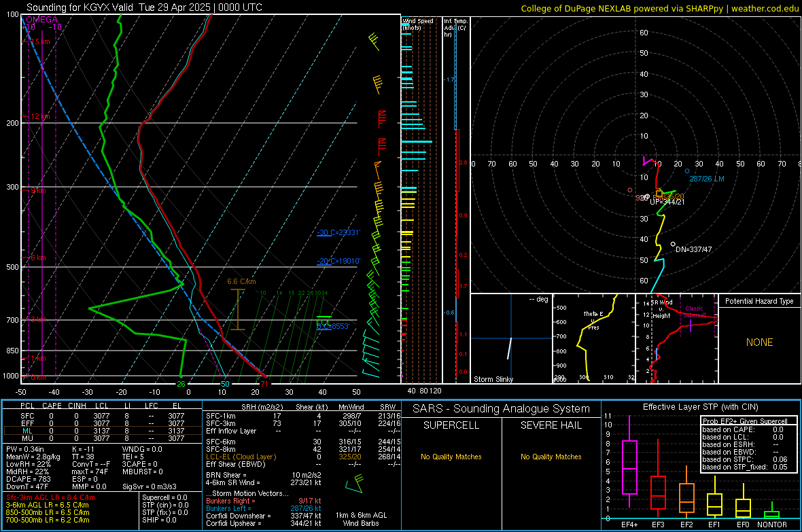This screenshot has height=532, width=802.
Task: Click the 'Bunkers Right =' label
Action: 230,501
